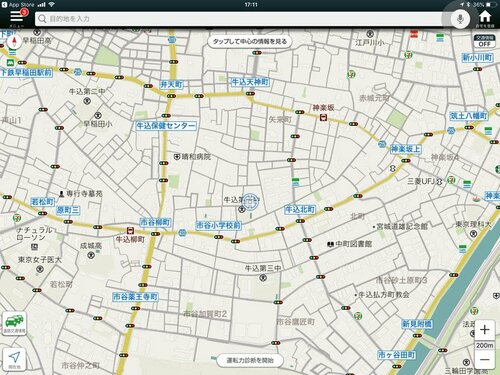Image resolution: width=500 pixels, height=375 pixels.
Task: Tap 牛込第二中 school icon
Action: (x=87, y=100)
